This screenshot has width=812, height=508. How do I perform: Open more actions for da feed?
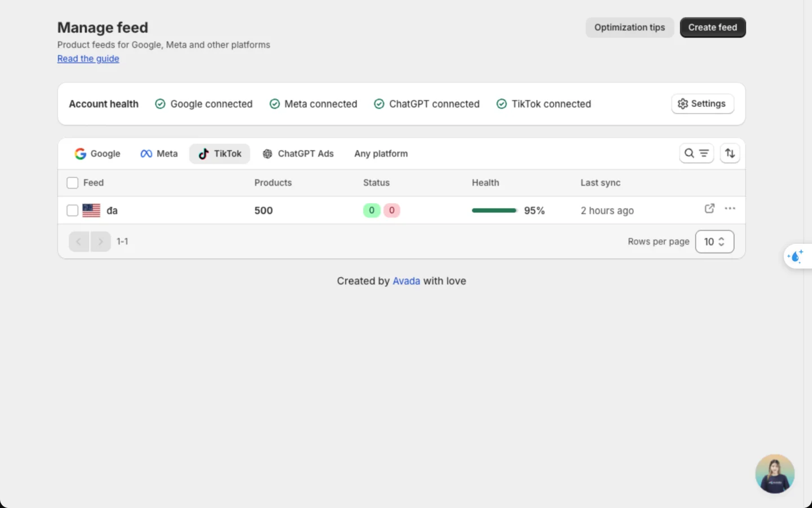tap(730, 208)
